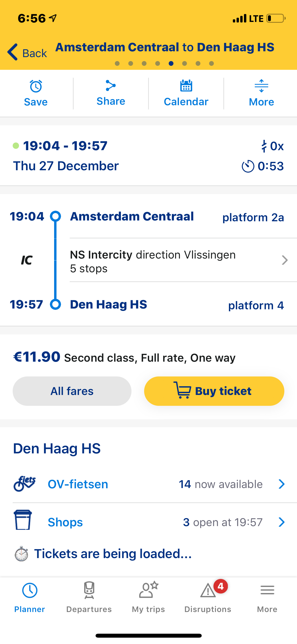297x644 pixels.
Task: Go back using the Back chevron
Action: pos(12,52)
